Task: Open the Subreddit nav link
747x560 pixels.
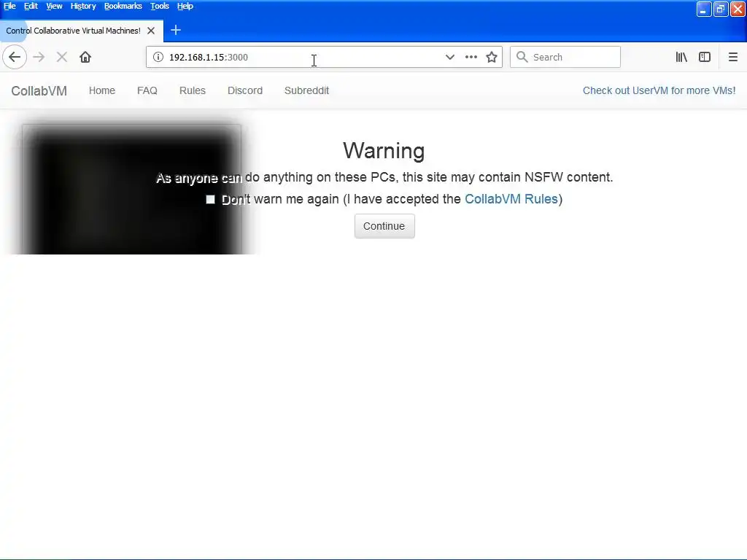Action: click(307, 90)
